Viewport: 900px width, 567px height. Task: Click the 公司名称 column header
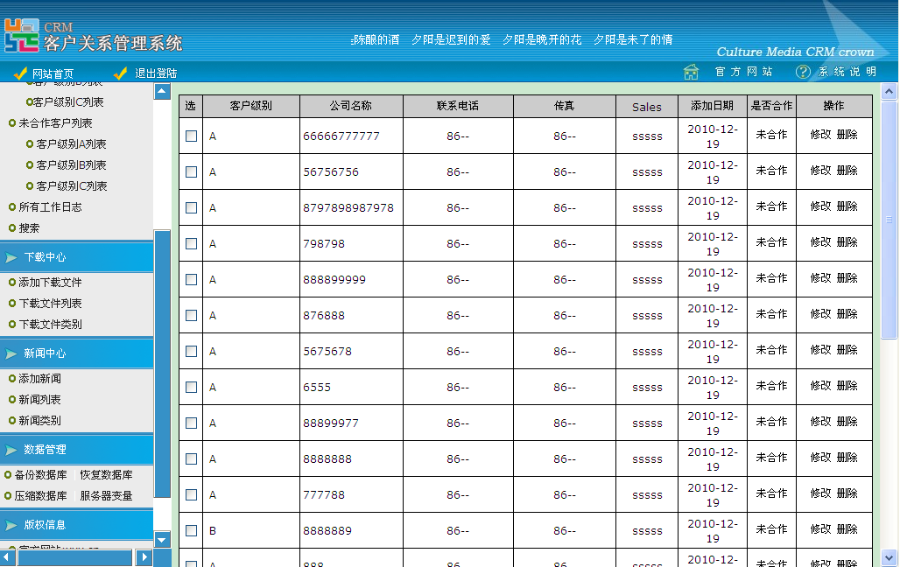click(351, 106)
